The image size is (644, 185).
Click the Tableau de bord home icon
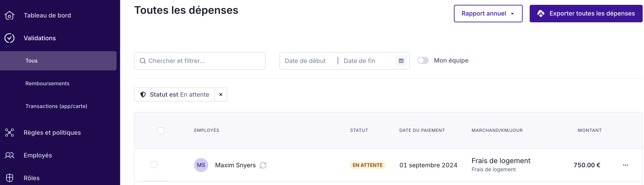pyautogui.click(x=9, y=16)
